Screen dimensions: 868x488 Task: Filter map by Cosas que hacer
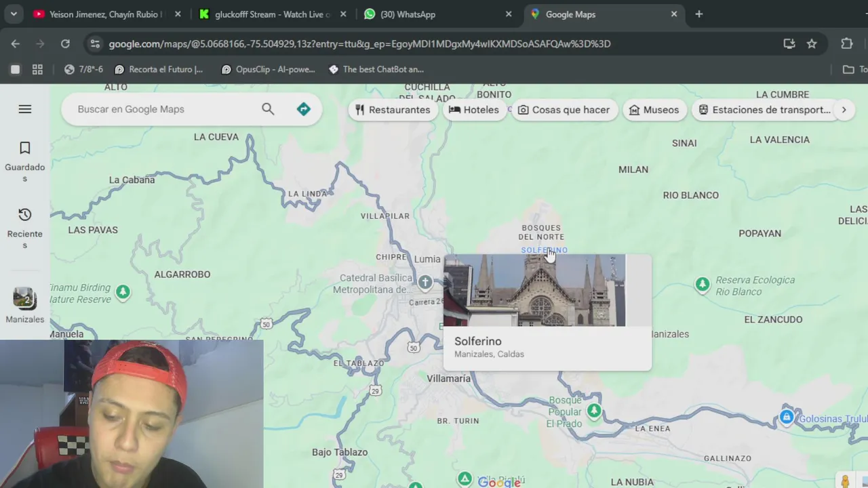coord(564,110)
